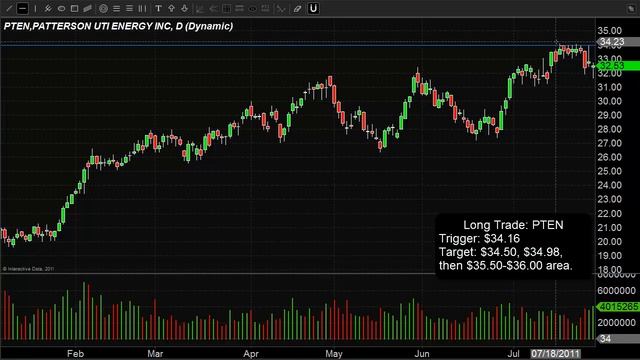
Task: Click the 2000000 volume axis label
Action: [616, 322]
